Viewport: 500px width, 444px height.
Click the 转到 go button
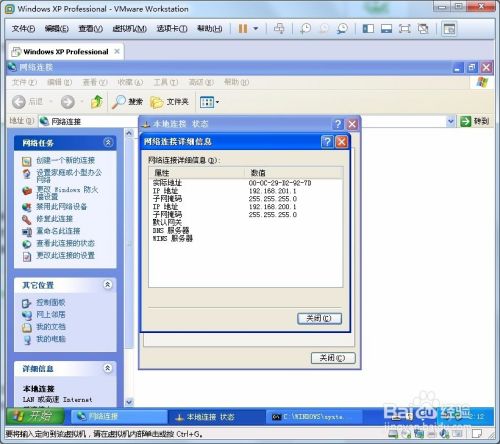[475, 121]
